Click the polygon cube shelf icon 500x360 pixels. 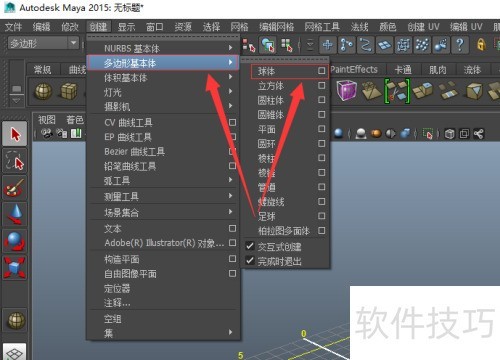pos(69,91)
